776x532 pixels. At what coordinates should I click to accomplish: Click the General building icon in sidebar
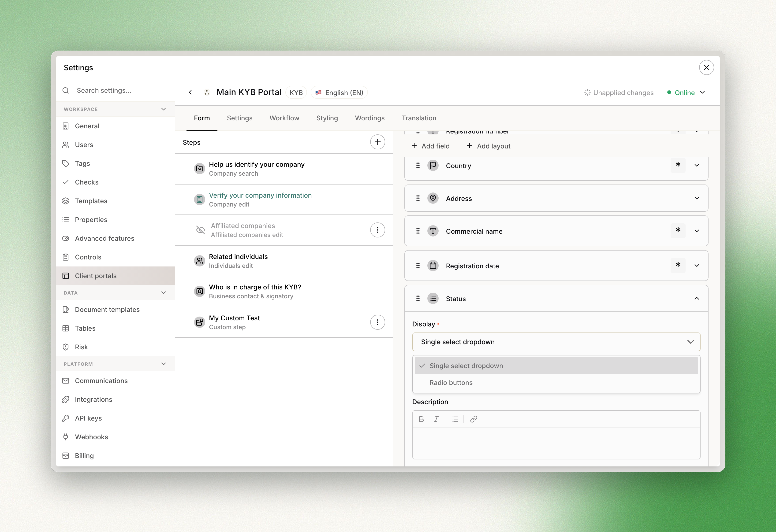pyautogui.click(x=66, y=126)
